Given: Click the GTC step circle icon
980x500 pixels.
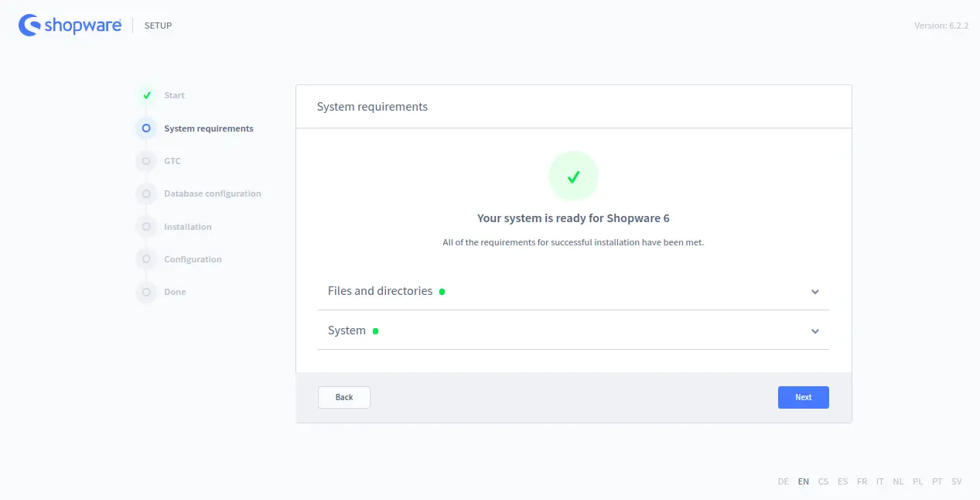Looking at the screenshot, I should click(146, 161).
